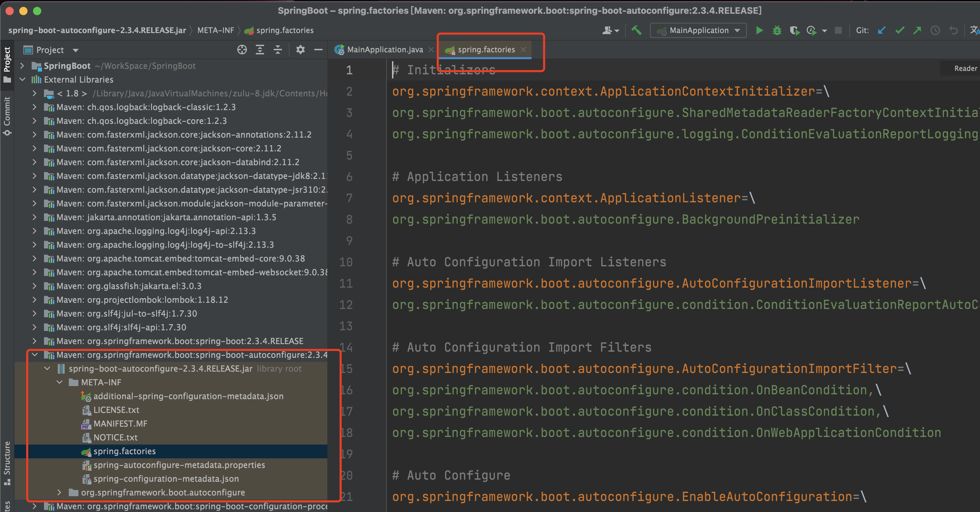Expand the < 1.8 > JDK library node
Viewport: 980px width, 512px height.
click(35, 93)
